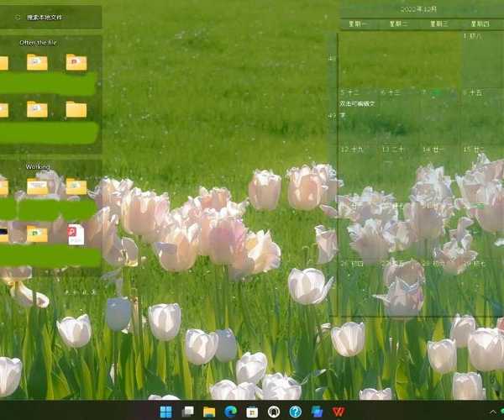Open second-row middle folder in Working
The height and width of the screenshot is (420, 504).
tap(37, 234)
